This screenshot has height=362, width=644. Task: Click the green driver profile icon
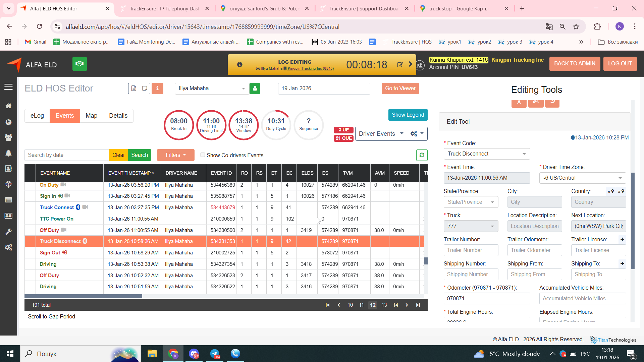tap(255, 88)
